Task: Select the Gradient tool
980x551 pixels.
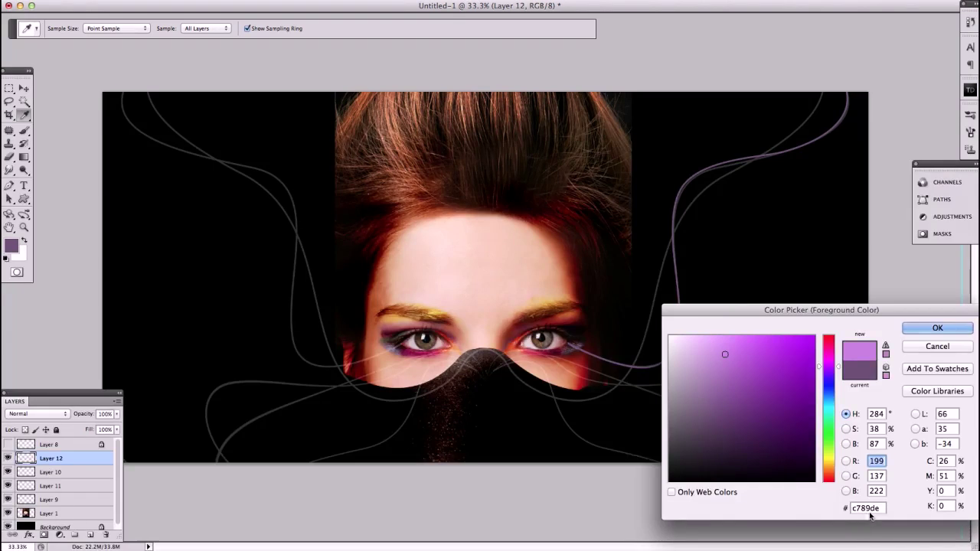Action: pos(24,157)
